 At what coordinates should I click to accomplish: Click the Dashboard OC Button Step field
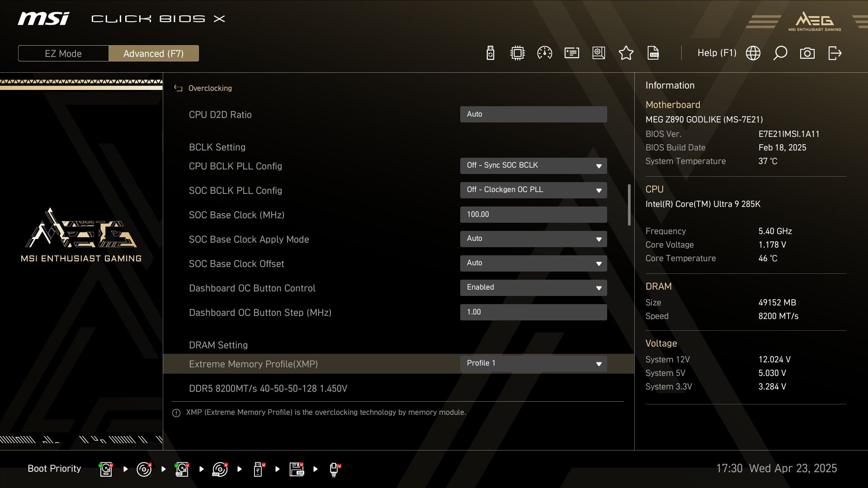click(533, 312)
